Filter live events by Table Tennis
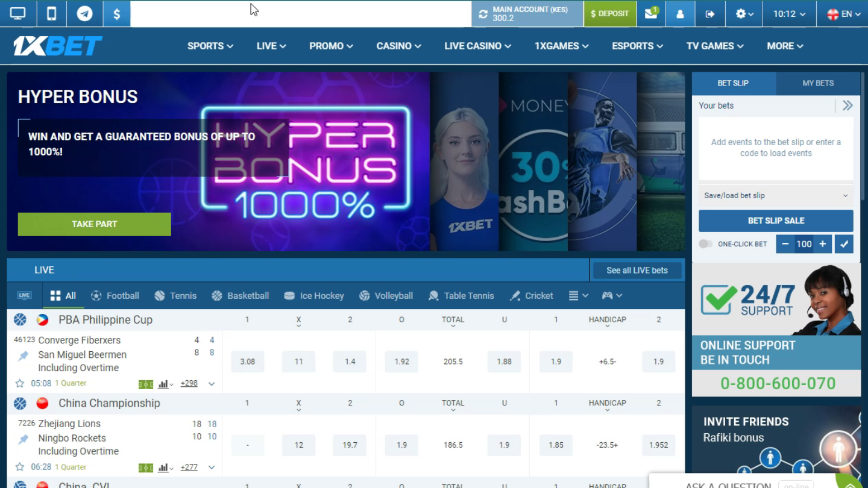 coord(461,296)
